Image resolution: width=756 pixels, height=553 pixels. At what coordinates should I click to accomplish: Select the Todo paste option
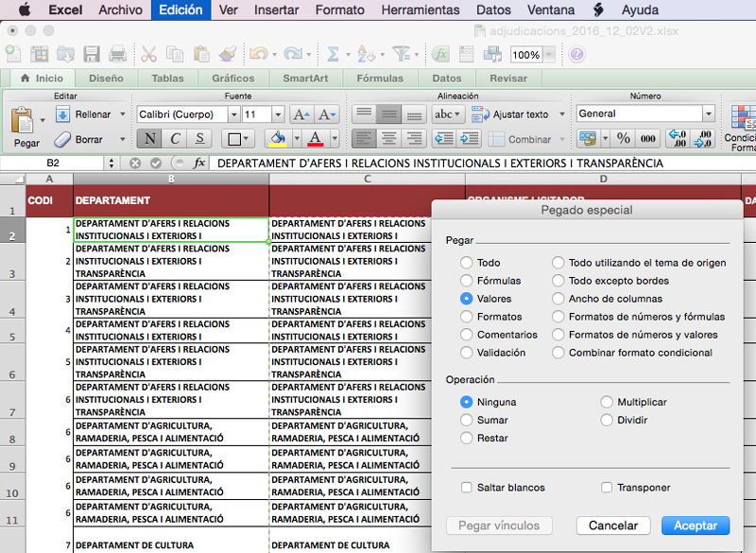(x=466, y=263)
